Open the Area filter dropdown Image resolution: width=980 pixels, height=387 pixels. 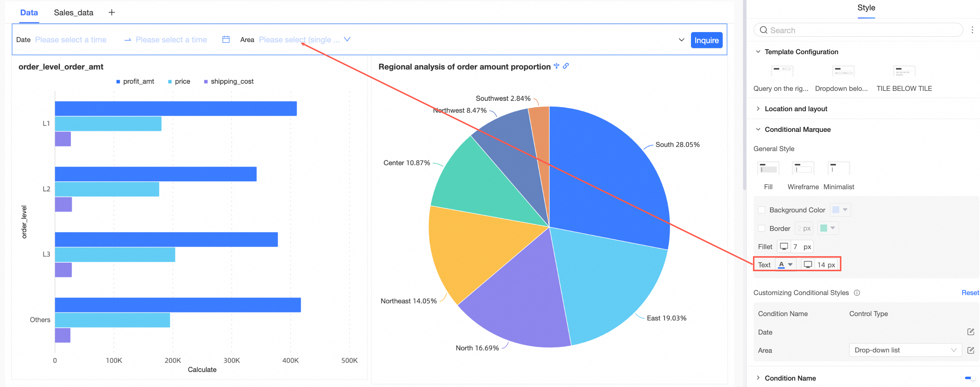[x=304, y=40]
